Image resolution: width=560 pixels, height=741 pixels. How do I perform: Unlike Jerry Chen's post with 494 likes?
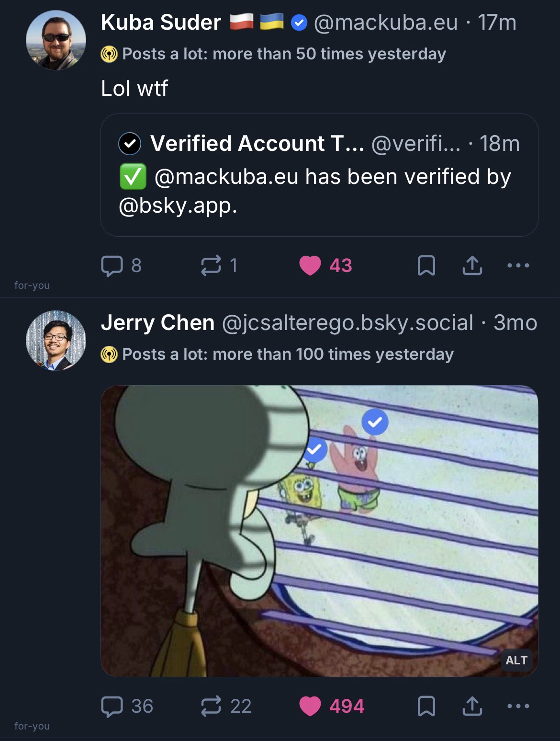coord(310,706)
